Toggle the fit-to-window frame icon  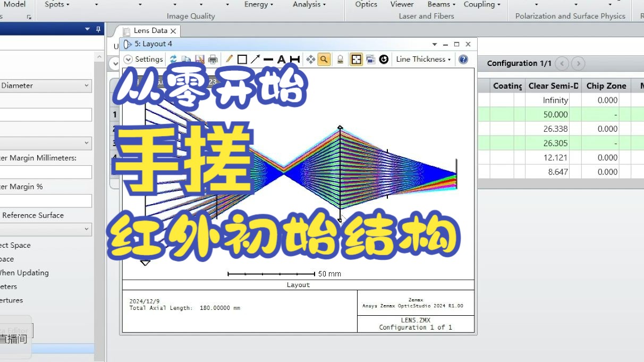click(x=357, y=59)
